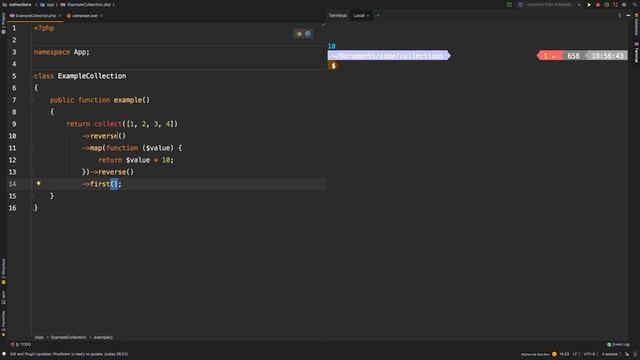Close the composer.json editor tab
The width and height of the screenshot is (640, 360).
(101, 16)
